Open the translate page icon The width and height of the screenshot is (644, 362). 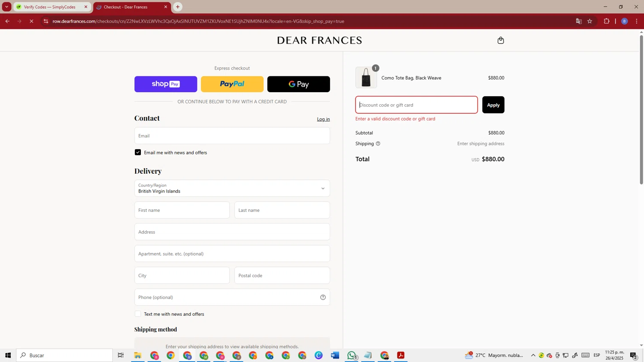(579, 21)
